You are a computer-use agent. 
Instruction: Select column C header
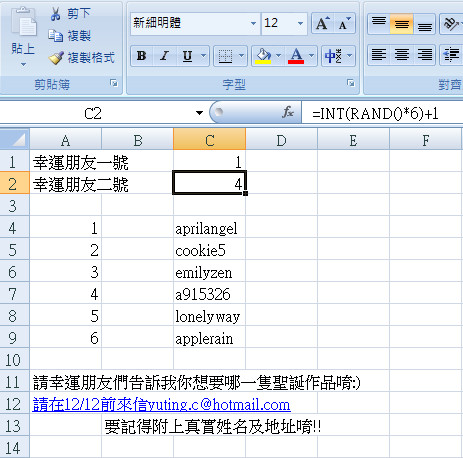209,140
